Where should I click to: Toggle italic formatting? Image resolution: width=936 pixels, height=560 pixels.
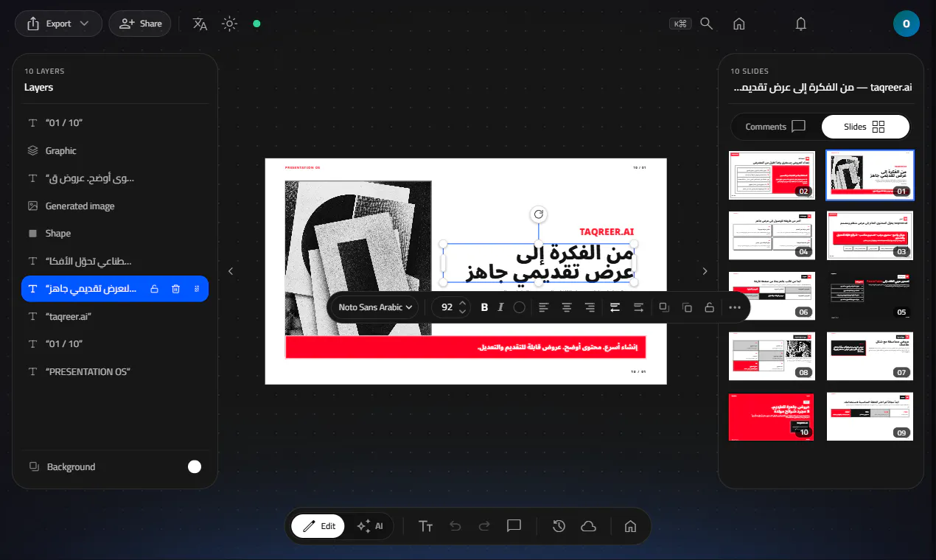[x=500, y=307]
